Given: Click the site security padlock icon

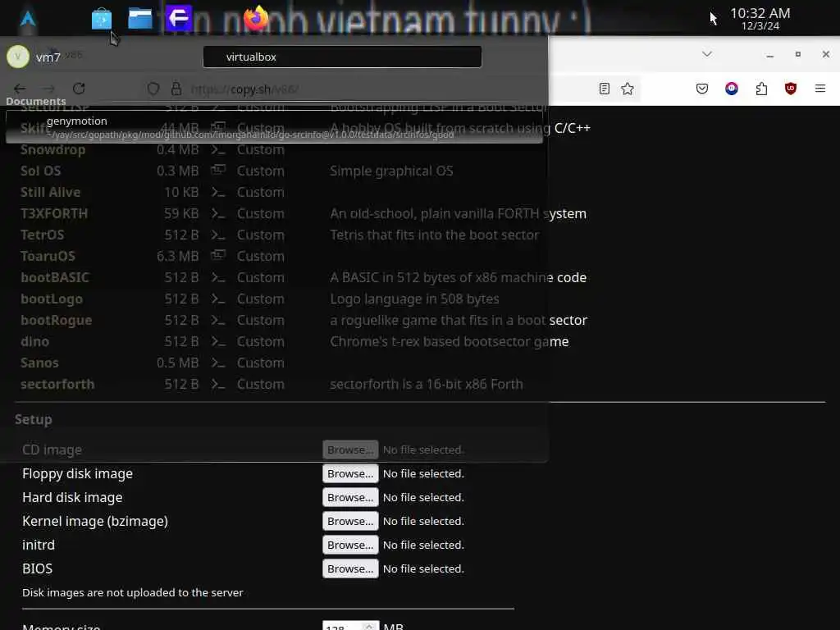Looking at the screenshot, I should pos(176,89).
